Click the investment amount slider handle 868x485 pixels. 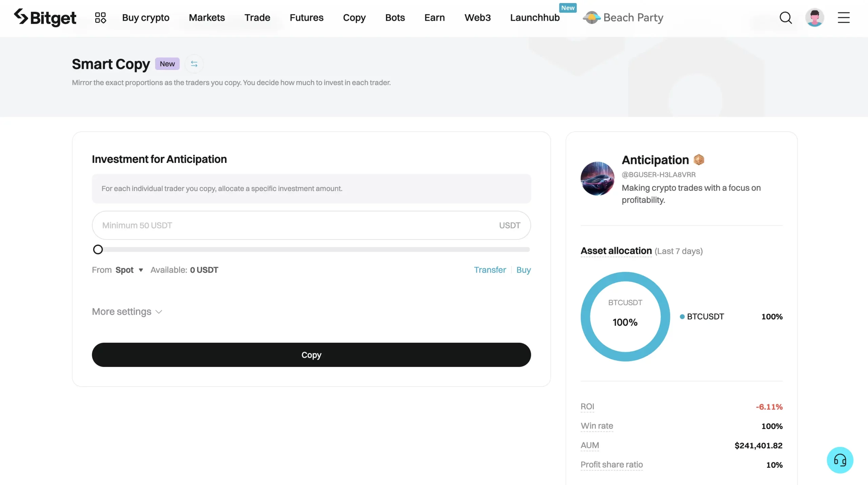98,249
